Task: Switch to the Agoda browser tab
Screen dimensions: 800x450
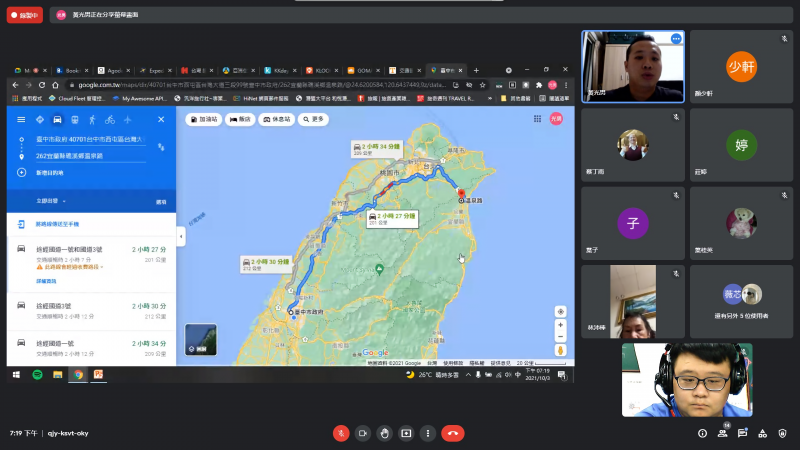Action: (111, 71)
